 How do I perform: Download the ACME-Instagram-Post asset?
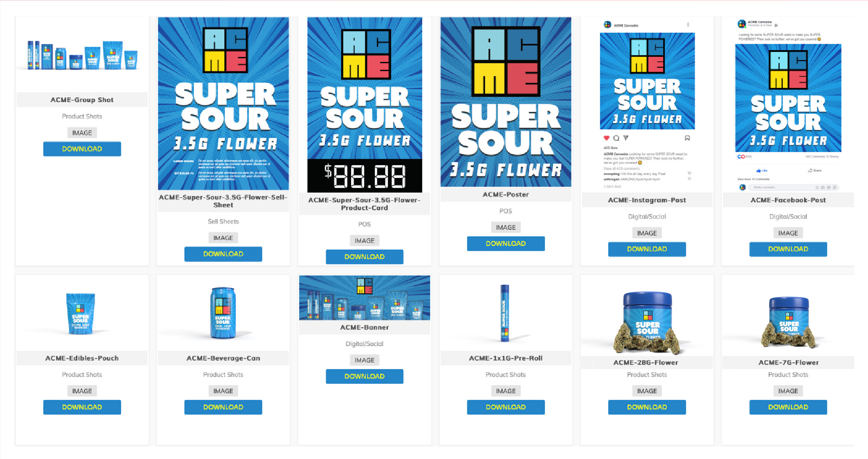tap(647, 249)
